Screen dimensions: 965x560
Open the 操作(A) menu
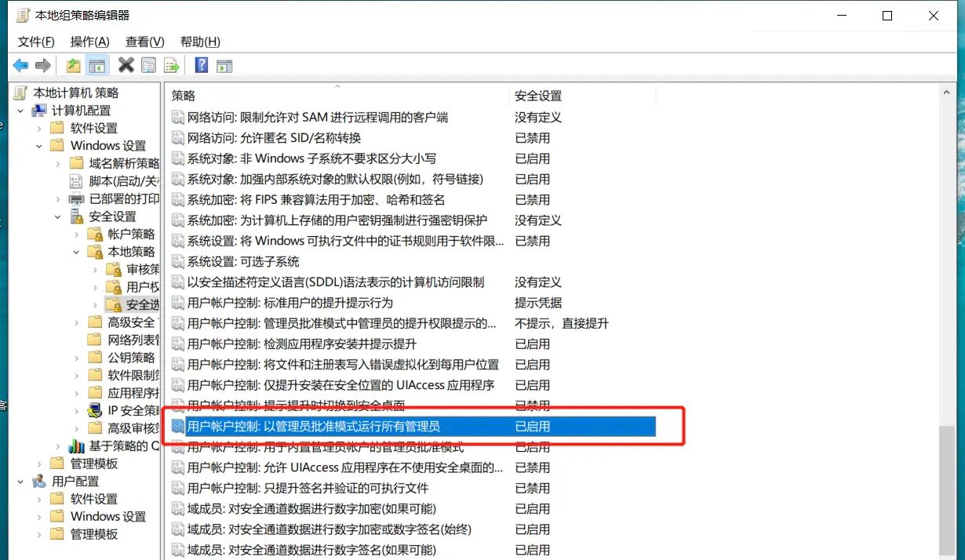89,42
